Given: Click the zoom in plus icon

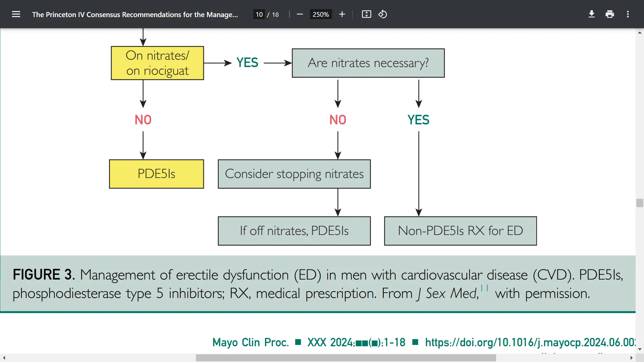Looking at the screenshot, I should [343, 15].
